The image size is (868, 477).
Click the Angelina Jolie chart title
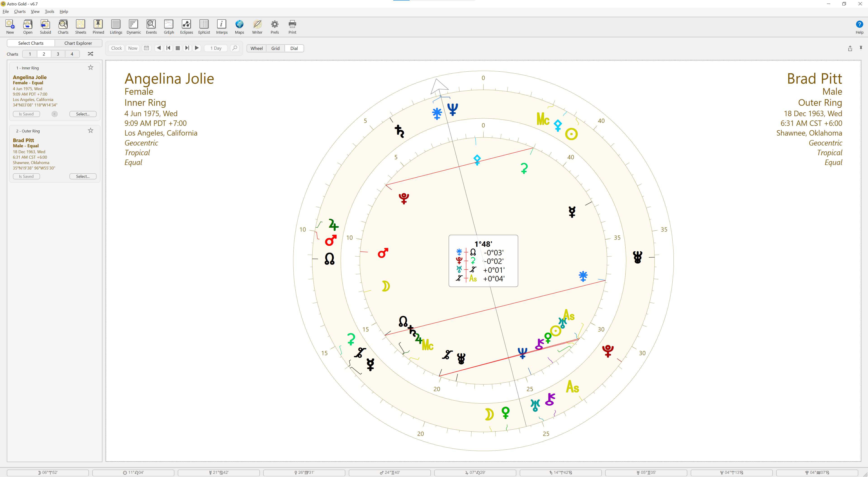[x=169, y=78]
